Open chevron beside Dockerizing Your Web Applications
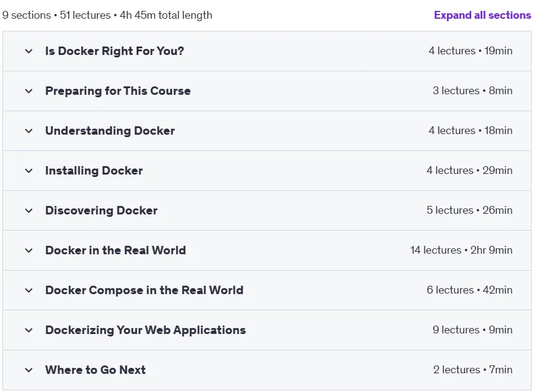This screenshot has width=534, height=392. 29,330
